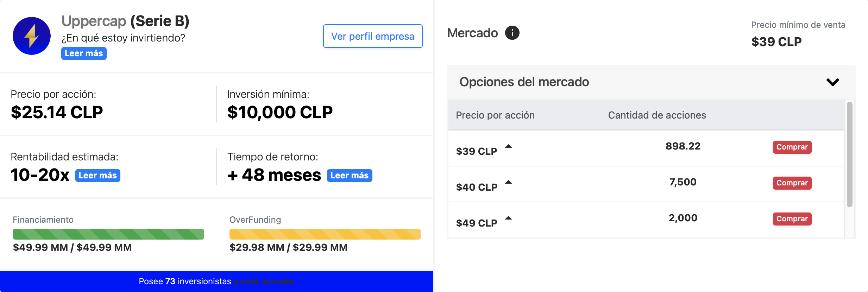868x292 pixels.
Task: Click Leer más under company name
Action: 84,53
